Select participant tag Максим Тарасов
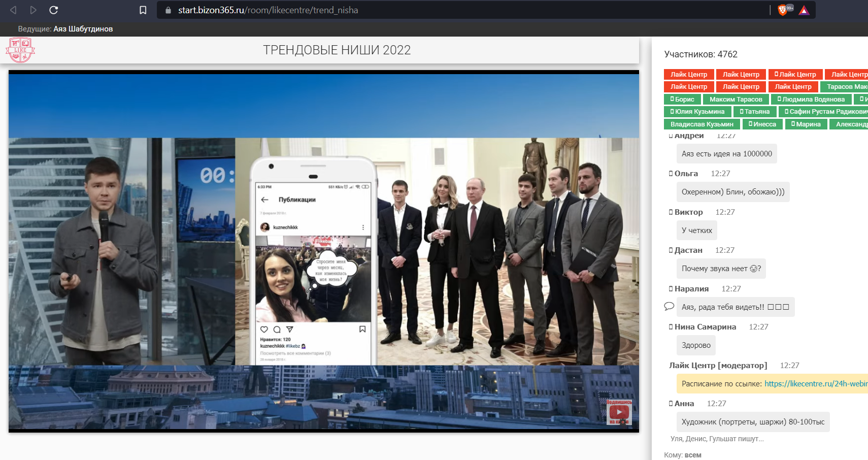 click(736, 100)
